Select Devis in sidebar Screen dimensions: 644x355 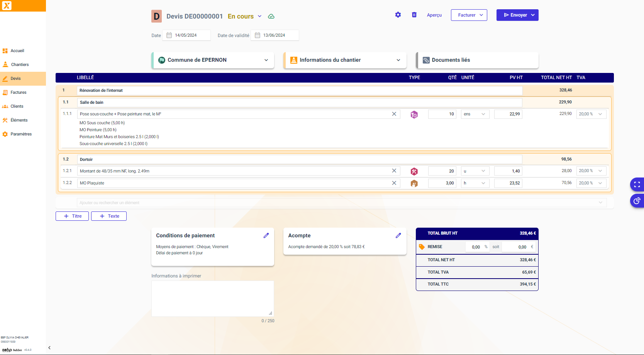click(x=23, y=78)
